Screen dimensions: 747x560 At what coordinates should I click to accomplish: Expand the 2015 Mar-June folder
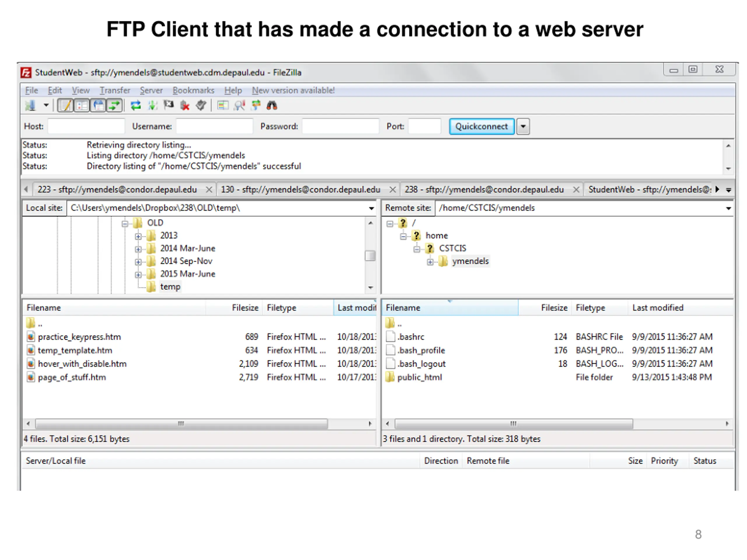tap(138, 275)
